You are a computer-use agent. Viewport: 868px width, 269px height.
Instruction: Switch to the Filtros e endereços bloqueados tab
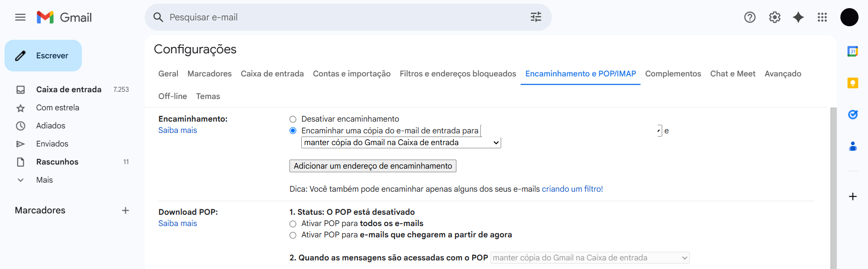point(457,74)
